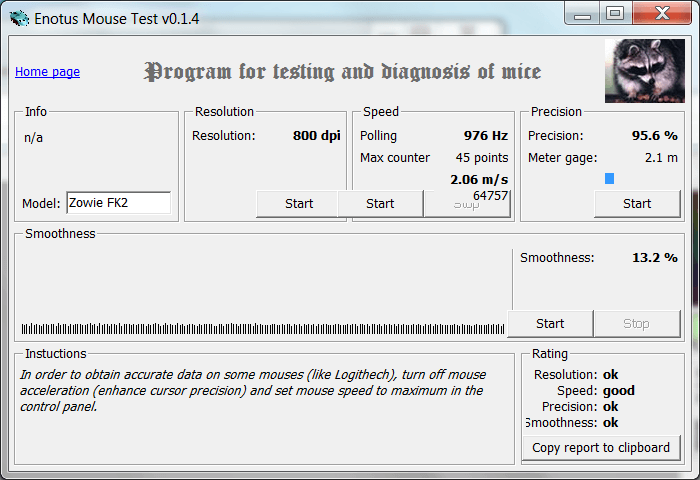Image resolution: width=700 pixels, height=480 pixels.
Task: Start the Resolution test
Action: [297, 204]
